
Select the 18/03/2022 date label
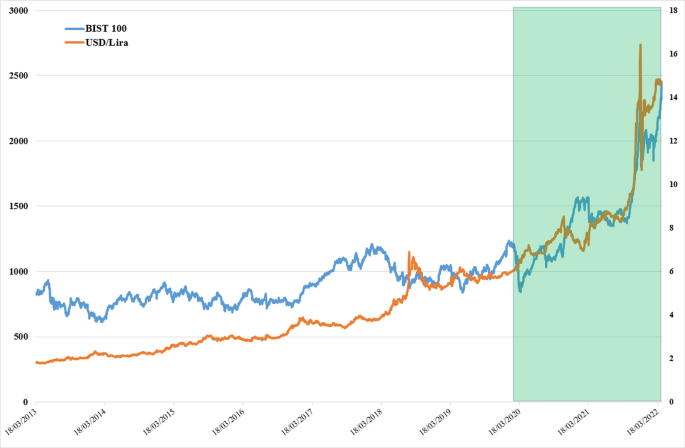(642, 424)
